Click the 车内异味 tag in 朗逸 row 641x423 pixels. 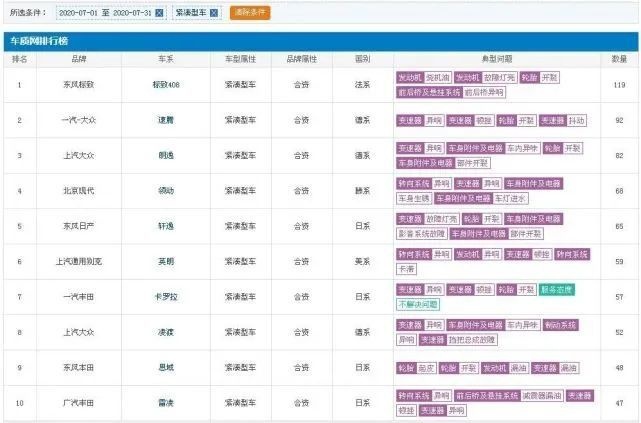pyautogui.click(x=522, y=148)
